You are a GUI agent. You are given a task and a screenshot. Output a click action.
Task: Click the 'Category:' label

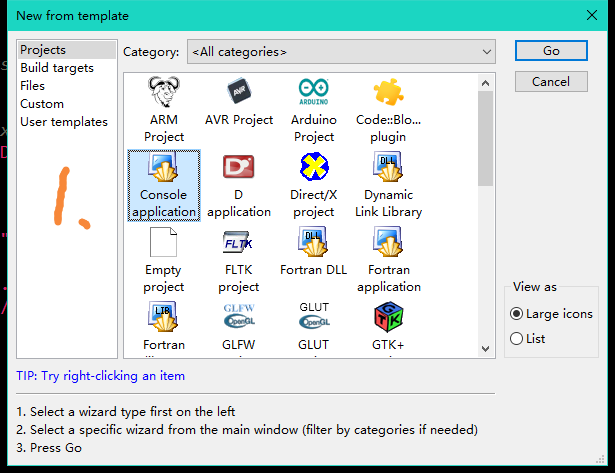coord(151,52)
